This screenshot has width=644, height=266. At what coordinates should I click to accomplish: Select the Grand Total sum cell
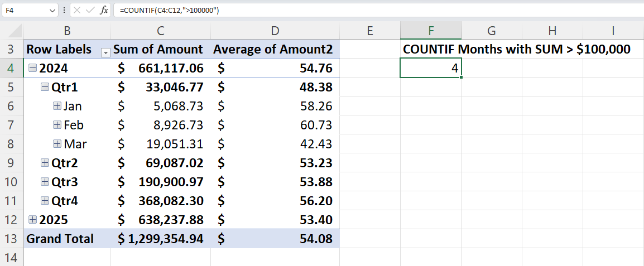160,239
